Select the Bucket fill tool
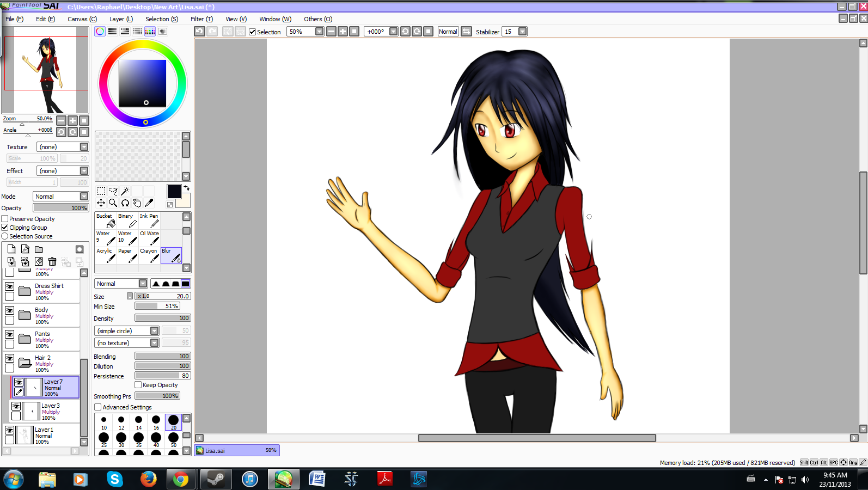The image size is (868, 490). point(106,220)
